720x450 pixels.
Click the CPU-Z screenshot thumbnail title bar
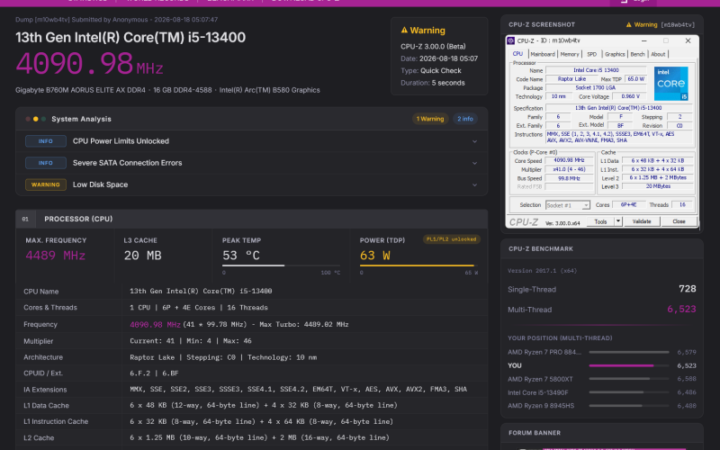pos(602,41)
